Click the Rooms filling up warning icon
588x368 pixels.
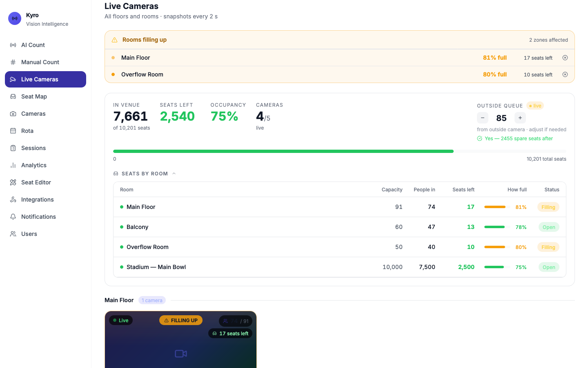(114, 40)
